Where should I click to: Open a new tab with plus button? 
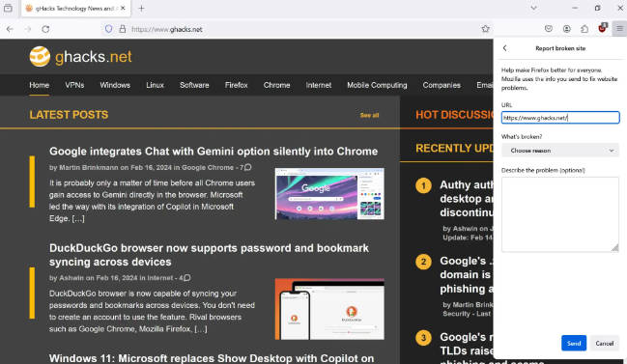(141, 8)
